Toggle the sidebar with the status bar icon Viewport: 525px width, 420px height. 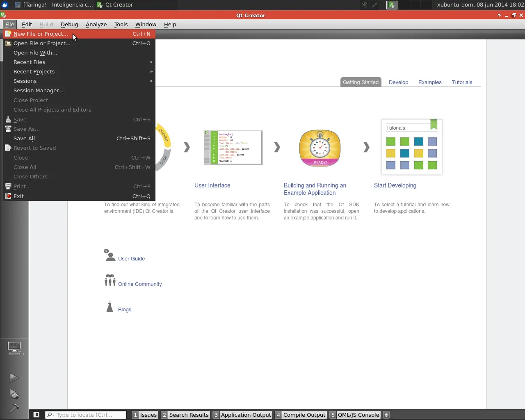point(36,415)
